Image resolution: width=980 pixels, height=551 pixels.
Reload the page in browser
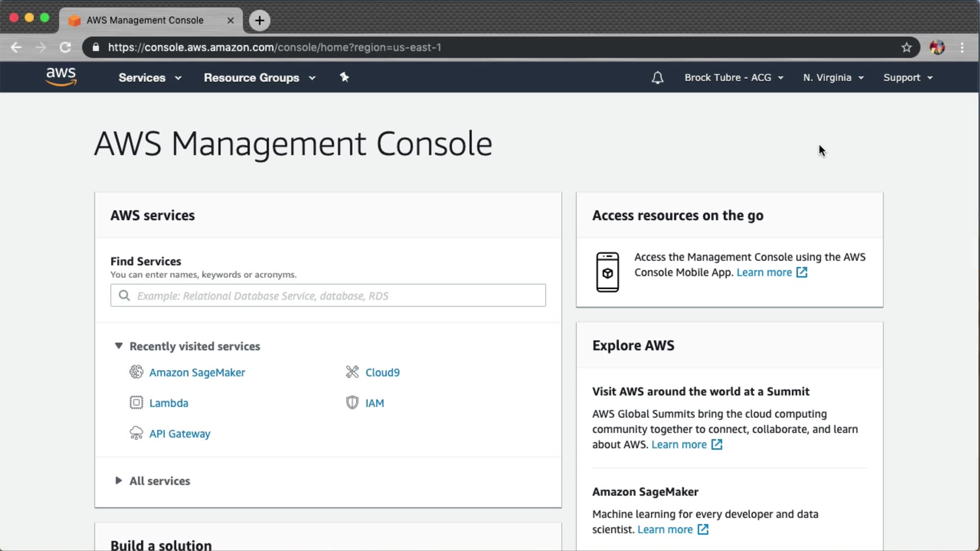(65, 47)
